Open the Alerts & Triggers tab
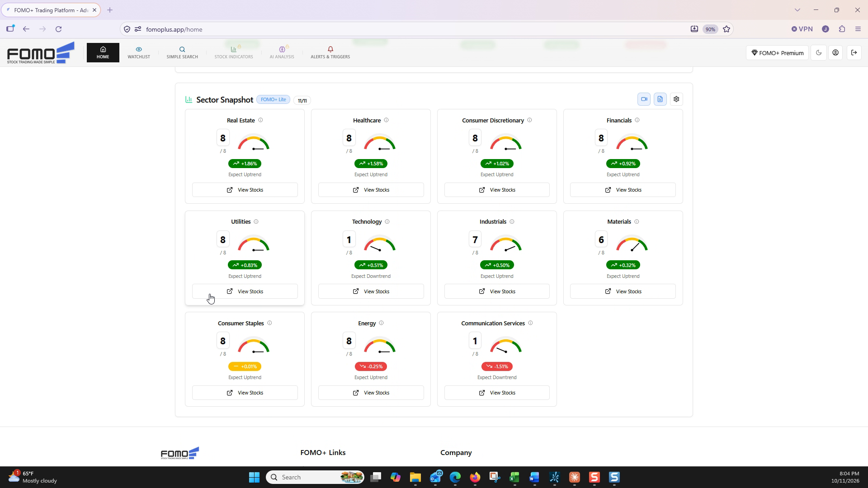 [330, 53]
